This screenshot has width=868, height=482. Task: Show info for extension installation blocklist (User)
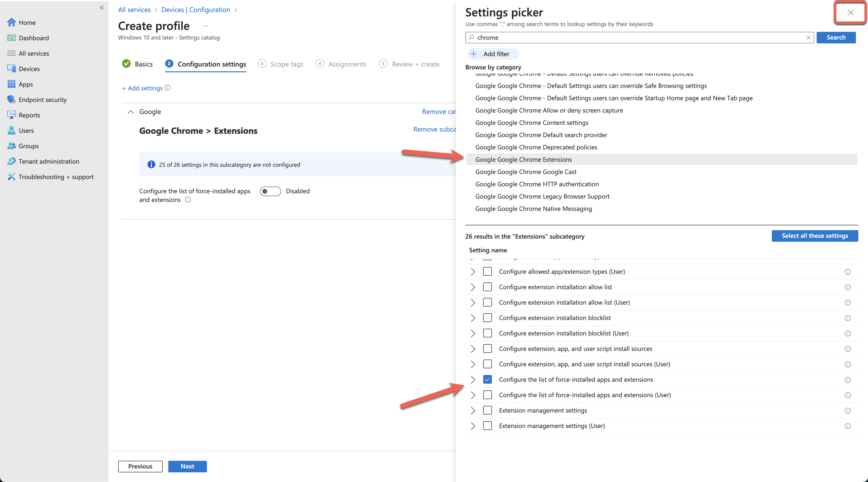[x=848, y=334]
